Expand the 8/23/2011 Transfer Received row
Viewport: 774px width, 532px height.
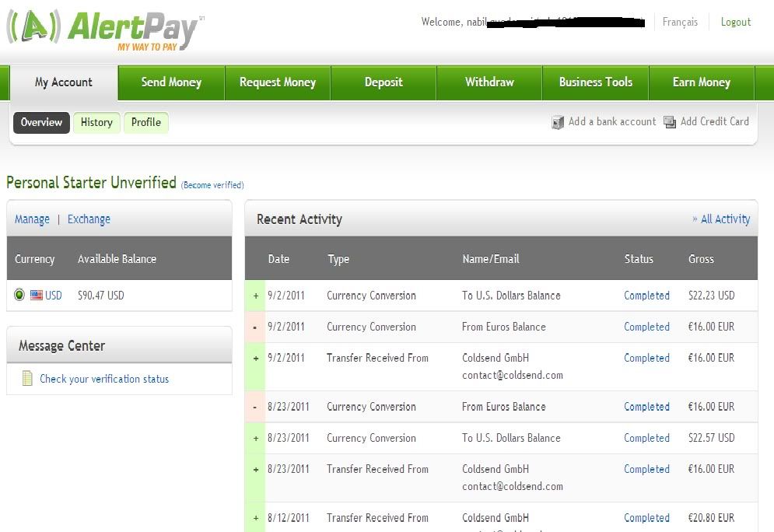pyautogui.click(x=256, y=469)
